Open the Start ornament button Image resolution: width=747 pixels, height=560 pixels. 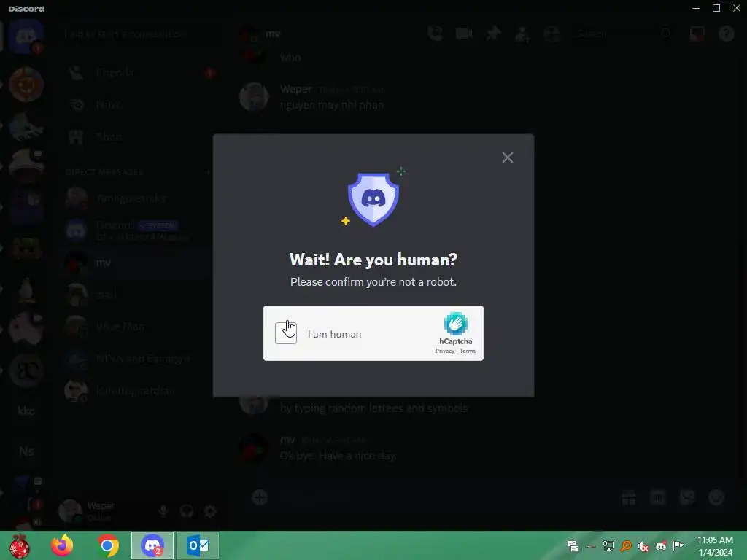pos(19,545)
